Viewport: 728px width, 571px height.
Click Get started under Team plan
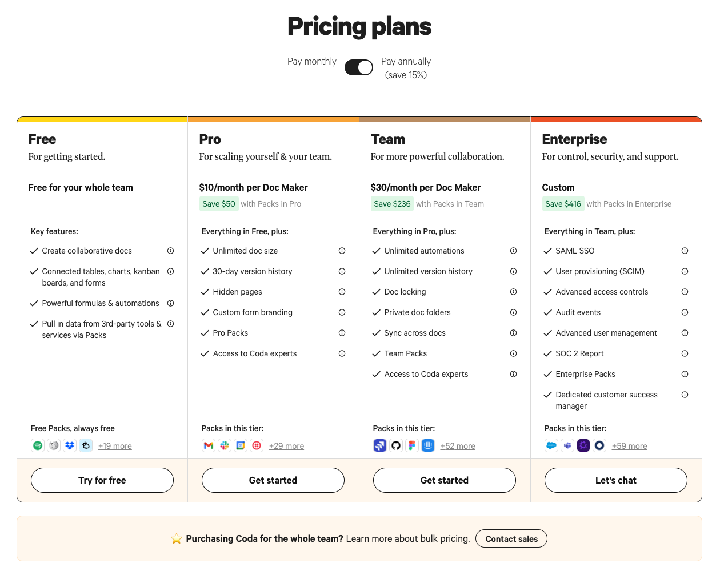[x=444, y=480]
